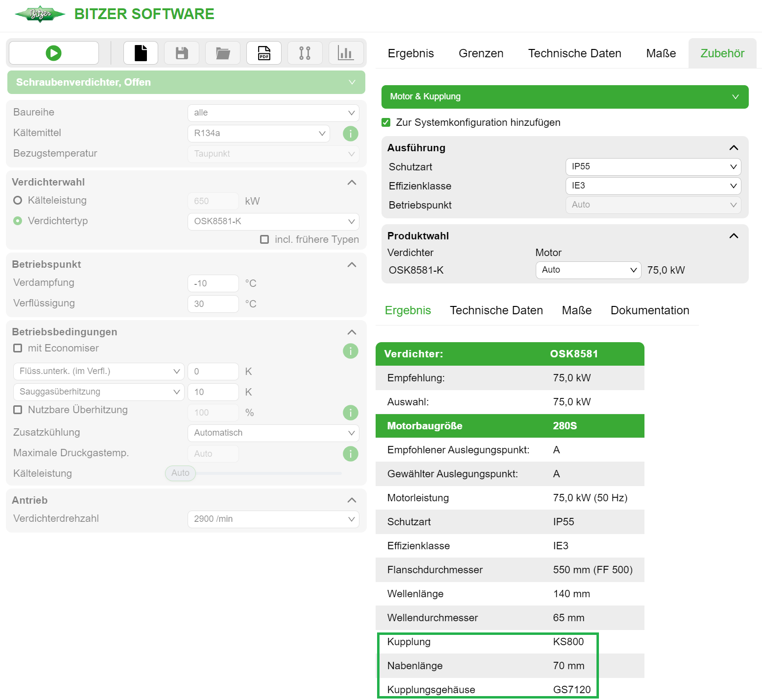Open a saved project file
Viewport: 762px width, 700px height.
pyautogui.click(x=222, y=52)
